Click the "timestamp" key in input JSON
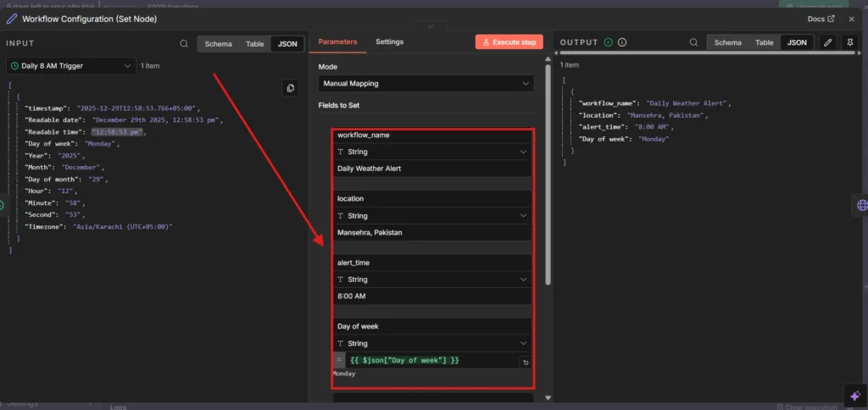Screen dimensions: 868x410 pos(47,108)
